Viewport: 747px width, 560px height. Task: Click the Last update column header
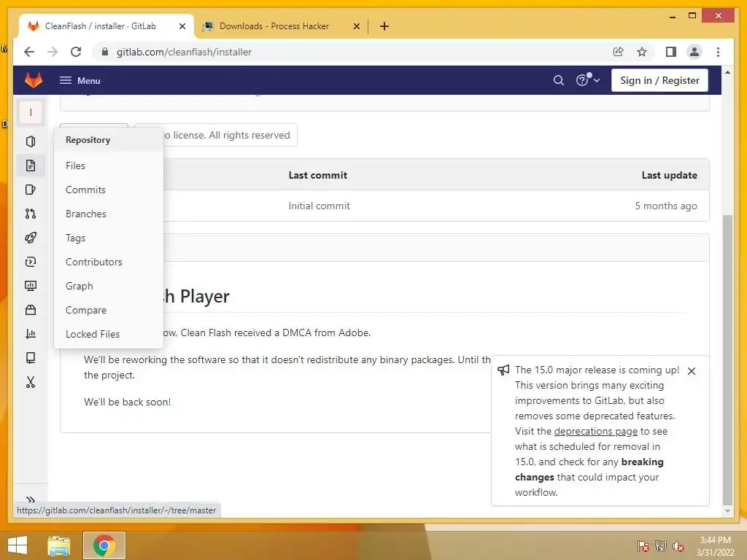pyautogui.click(x=669, y=175)
